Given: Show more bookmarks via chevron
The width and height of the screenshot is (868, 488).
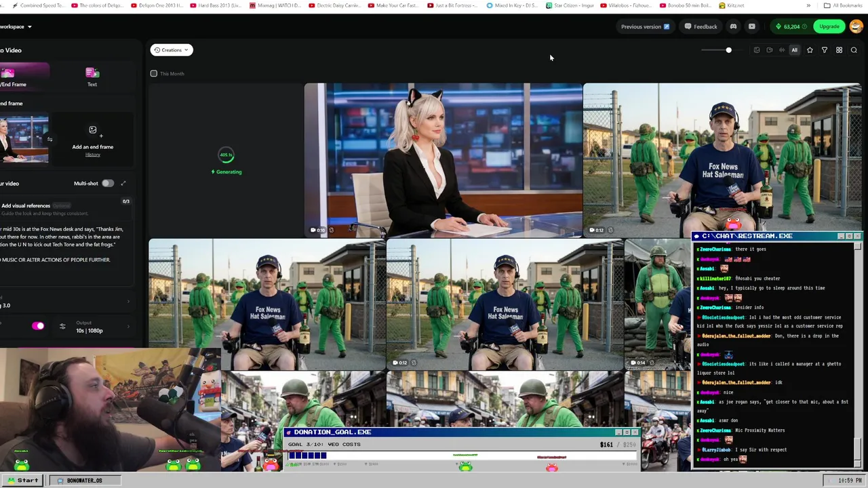Looking at the screenshot, I should [808, 5].
